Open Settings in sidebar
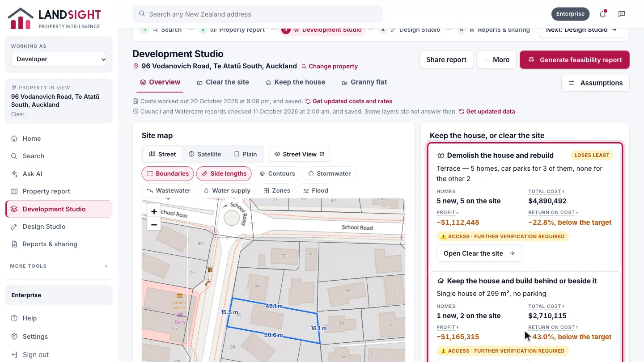Viewport: 644px width, 362px height. point(59,337)
